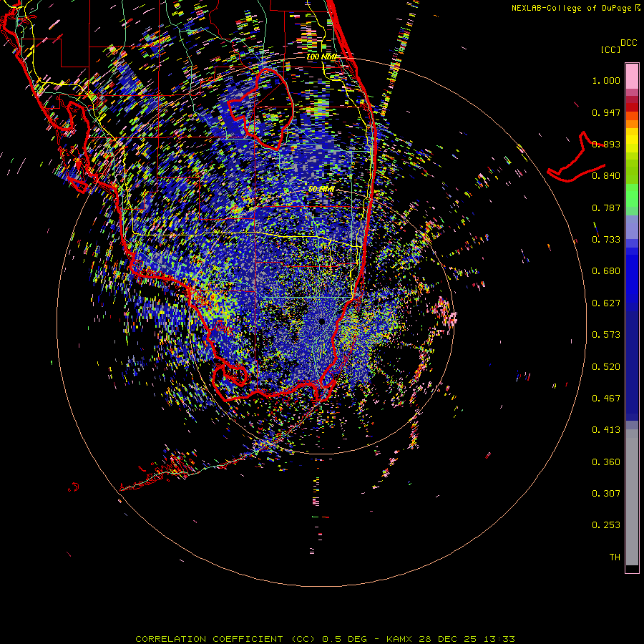Pick the lime green color bar segment
644x644 pixels.
tap(632, 172)
